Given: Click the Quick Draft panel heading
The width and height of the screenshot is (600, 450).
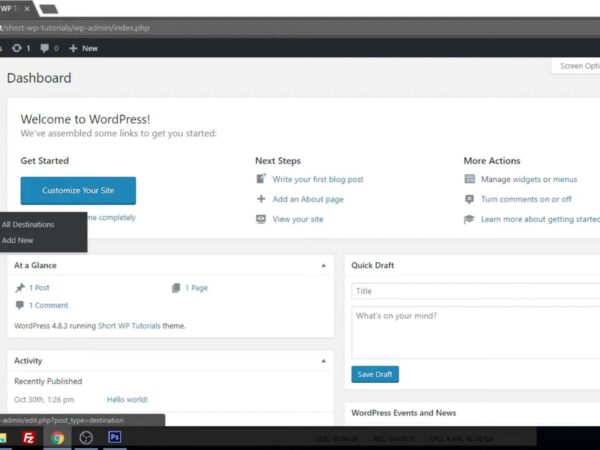Looking at the screenshot, I should 372,265.
